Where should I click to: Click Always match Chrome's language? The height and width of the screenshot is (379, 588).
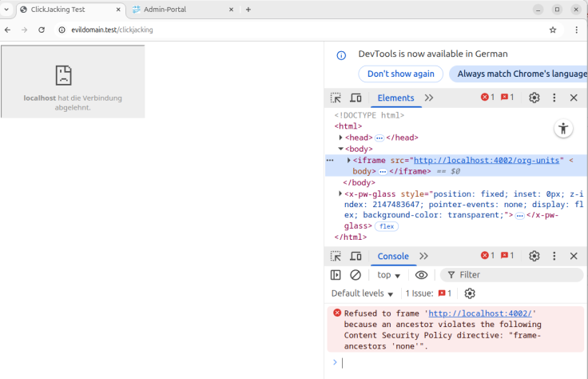pos(518,74)
